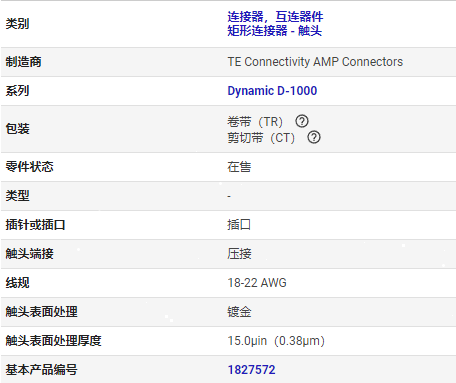Click the 镀金 contact finish value
The image size is (456, 383).
(x=239, y=312)
